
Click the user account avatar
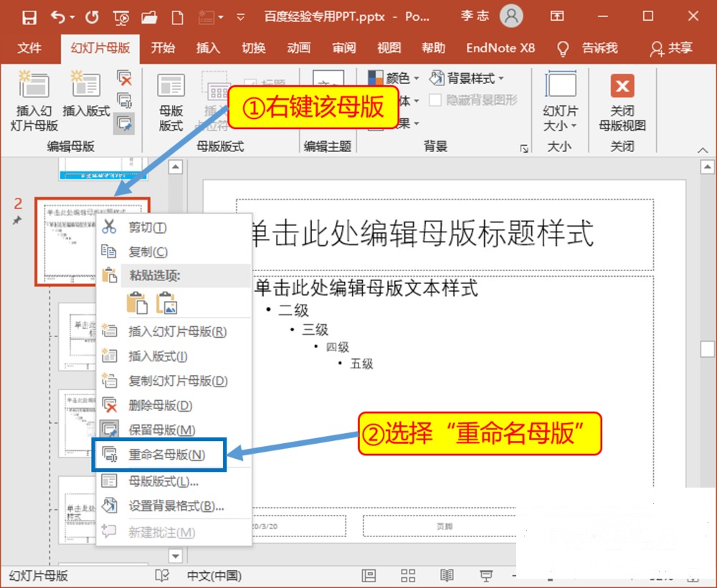coord(511,16)
